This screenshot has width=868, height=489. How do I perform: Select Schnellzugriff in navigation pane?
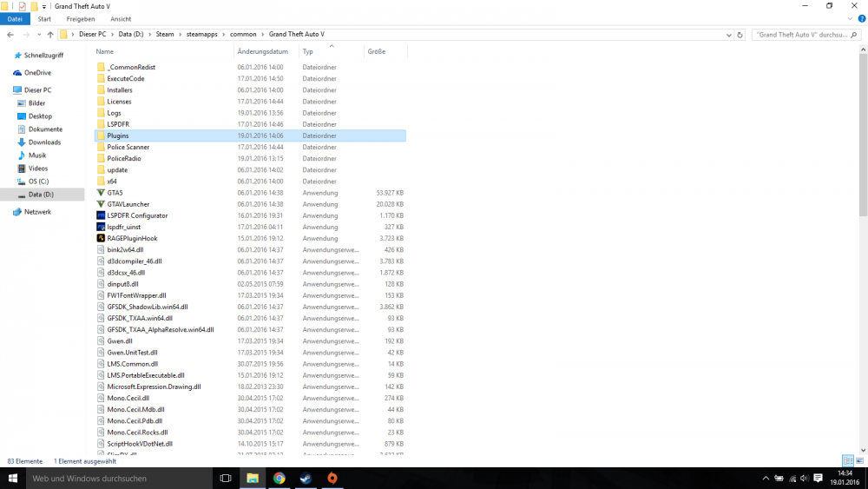coord(43,56)
